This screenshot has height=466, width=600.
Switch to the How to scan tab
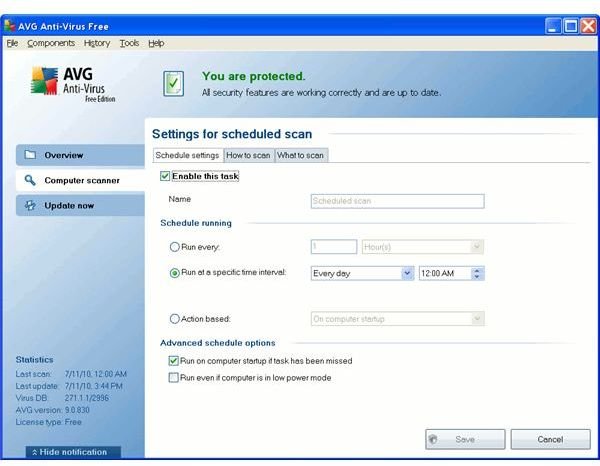tap(248, 155)
